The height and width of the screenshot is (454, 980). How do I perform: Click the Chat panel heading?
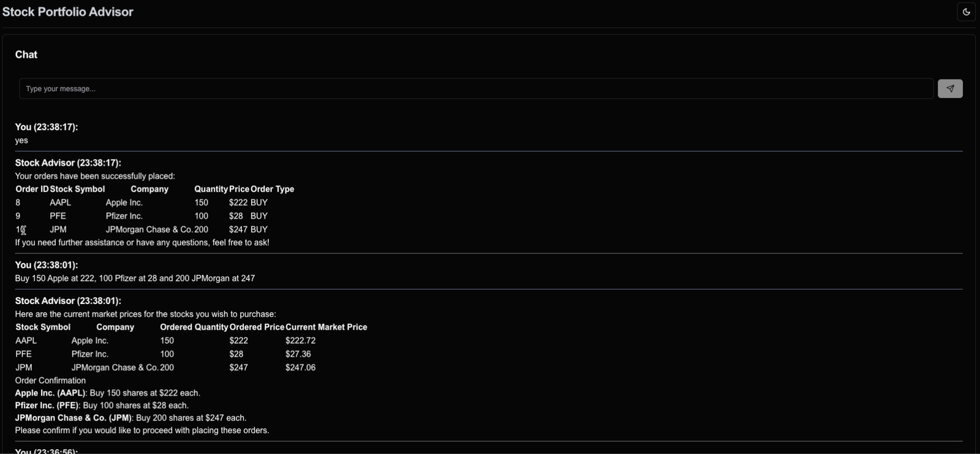pos(26,54)
